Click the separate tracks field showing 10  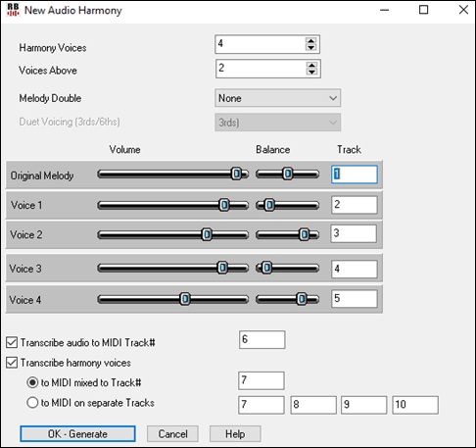pos(415,405)
